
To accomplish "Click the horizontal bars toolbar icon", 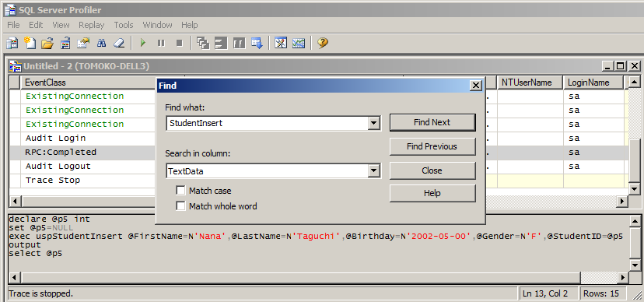I will tap(221, 43).
